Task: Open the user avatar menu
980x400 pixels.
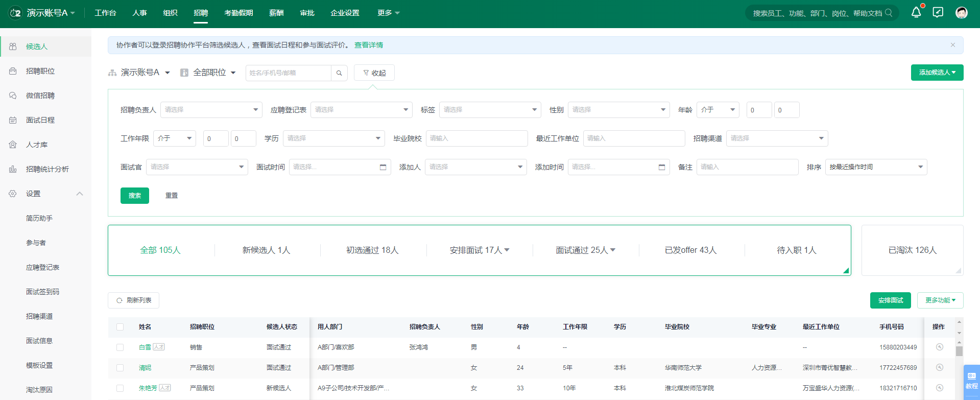Action: click(x=962, y=13)
